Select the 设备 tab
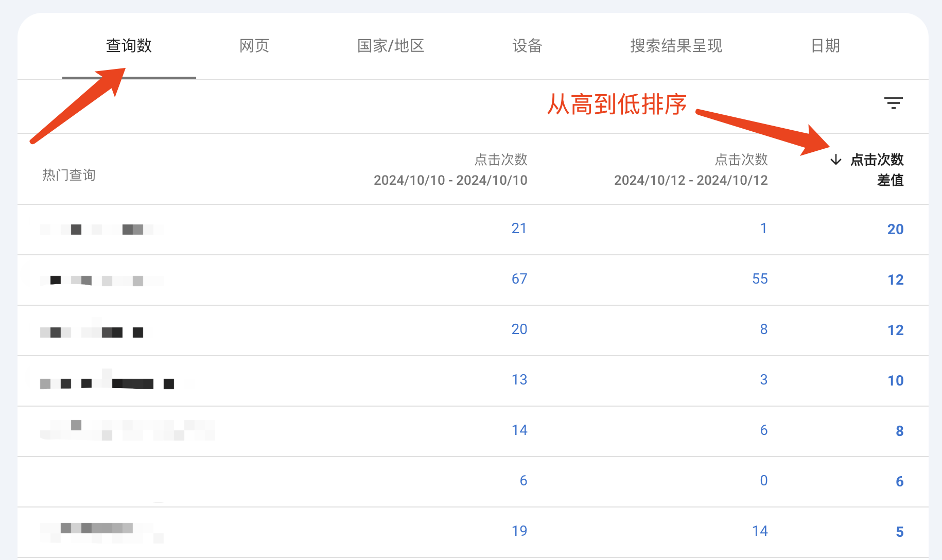 pos(527,46)
